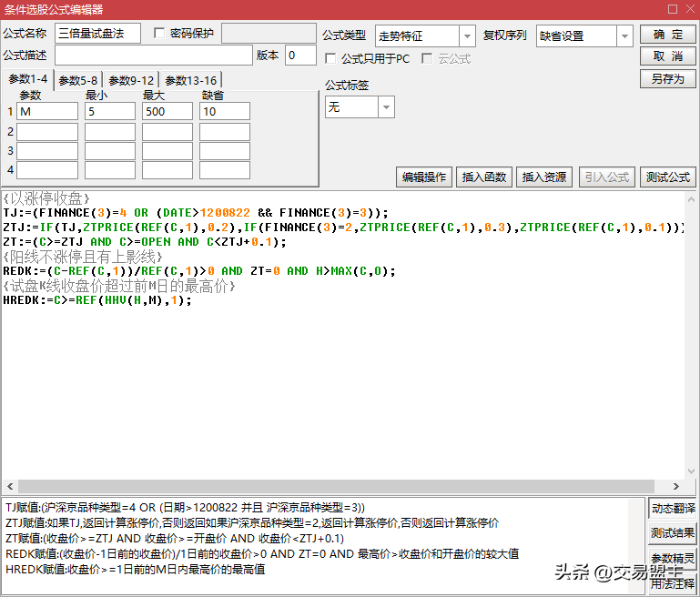Image resolution: width=700 pixels, height=597 pixels.
Task: Switch to the 参数5-8 tab
Action: point(78,81)
